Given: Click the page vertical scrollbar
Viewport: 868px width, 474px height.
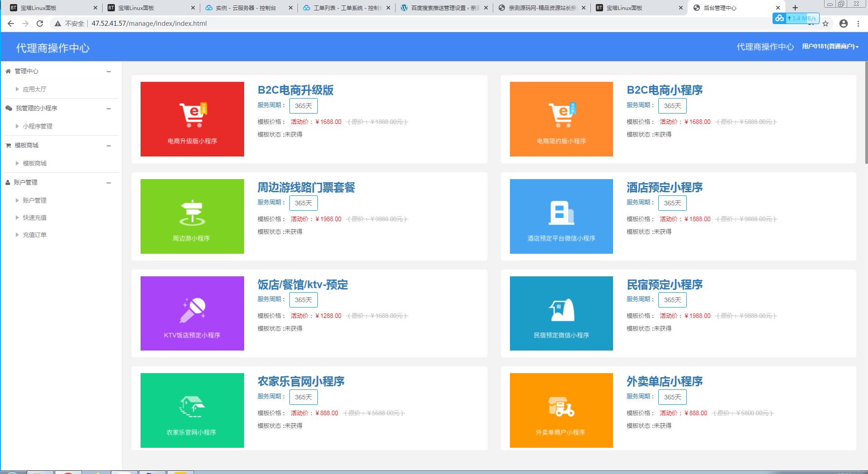Looking at the screenshot, I should [866, 112].
